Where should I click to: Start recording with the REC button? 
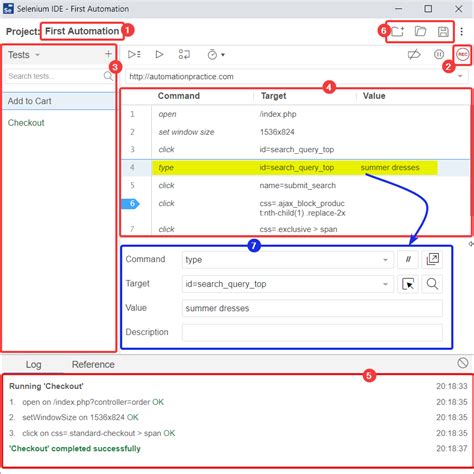(462, 54)
